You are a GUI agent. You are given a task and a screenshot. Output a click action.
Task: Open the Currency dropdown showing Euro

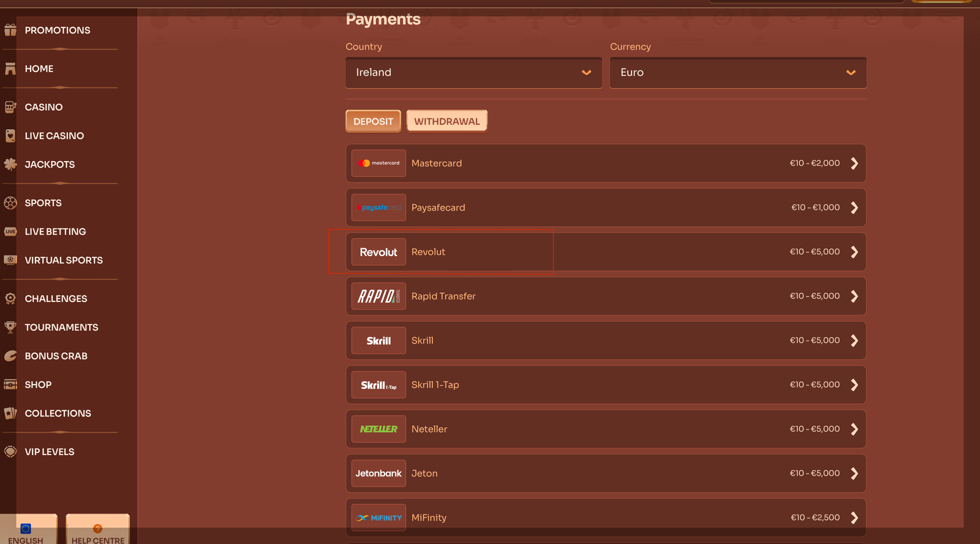(x=738, y=72)
